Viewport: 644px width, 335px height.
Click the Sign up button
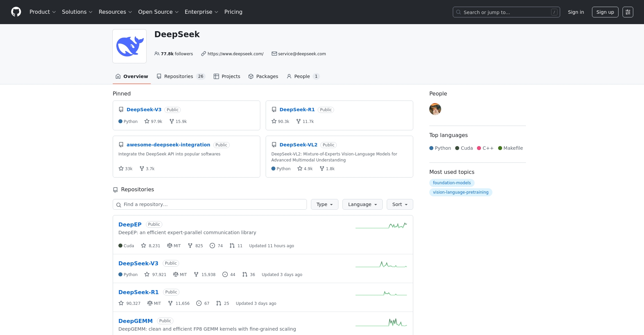point(605,12)
